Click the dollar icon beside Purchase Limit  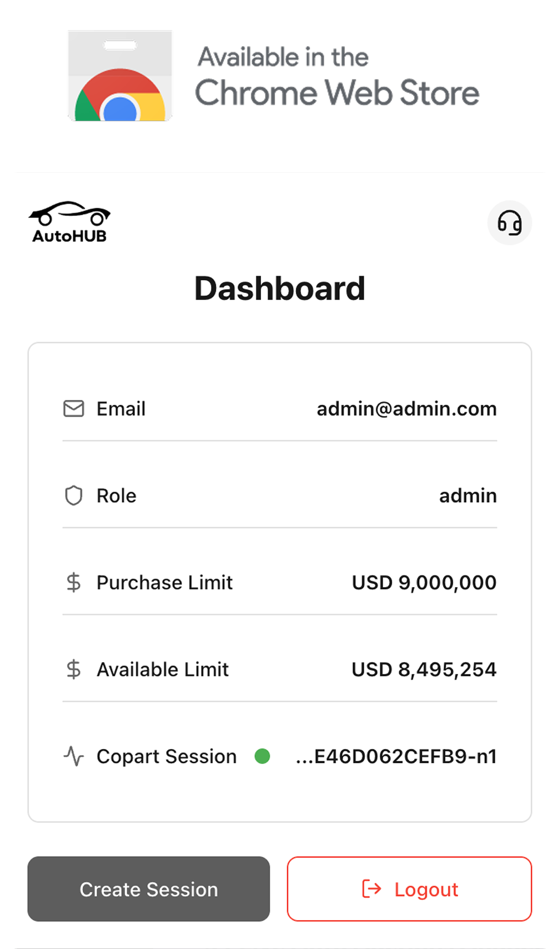(74, 582)
